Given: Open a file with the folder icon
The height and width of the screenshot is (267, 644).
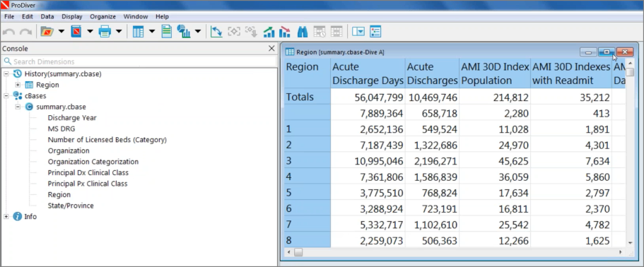Looking at the screenshot, I should point(47,32).
